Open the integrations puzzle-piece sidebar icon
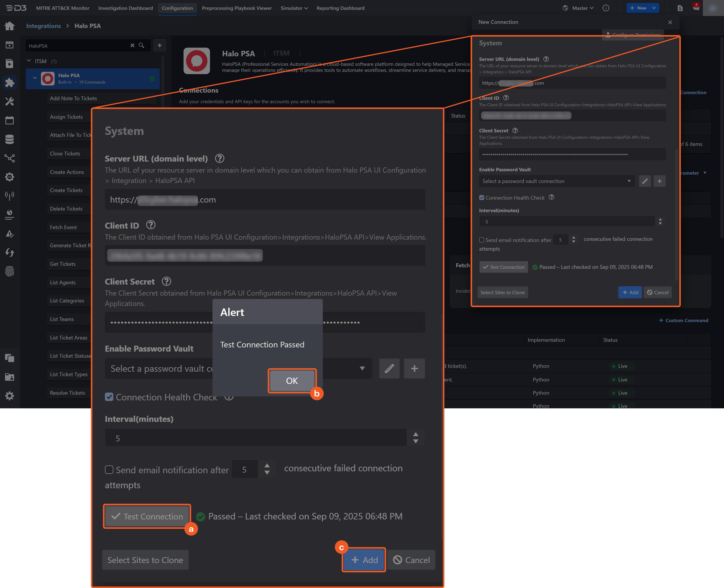The image size is (724, 588). point(9,82)
